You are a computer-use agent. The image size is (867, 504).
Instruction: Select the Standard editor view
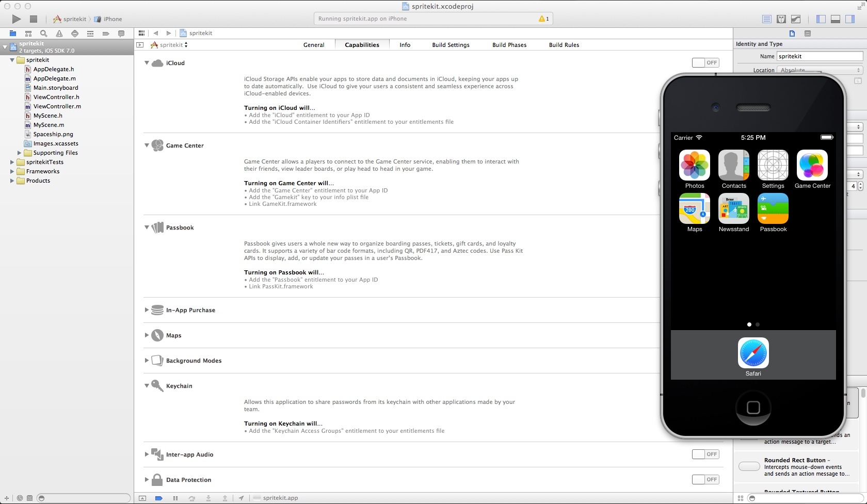click(767, 19)
